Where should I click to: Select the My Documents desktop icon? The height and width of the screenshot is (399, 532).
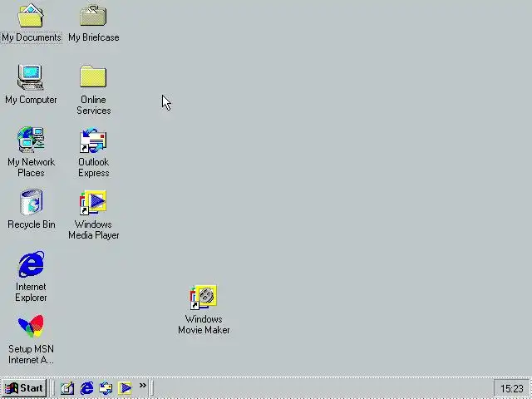(31, 16)
